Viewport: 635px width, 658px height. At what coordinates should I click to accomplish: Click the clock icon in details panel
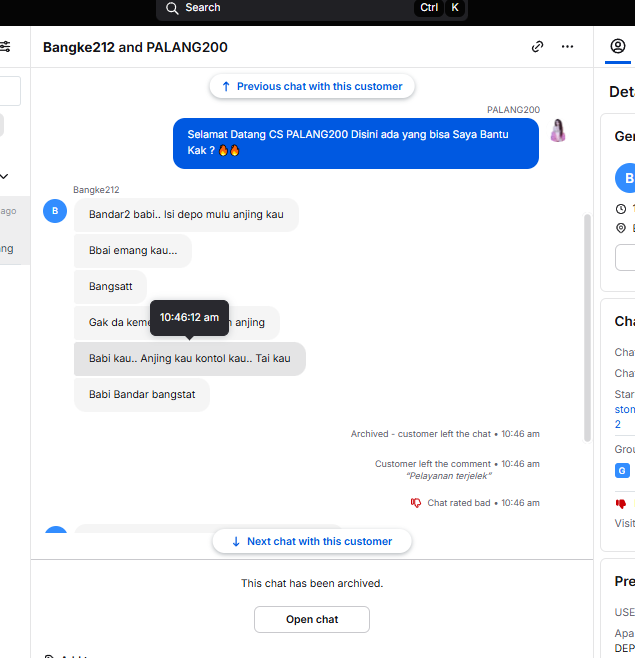pos(621,209)
